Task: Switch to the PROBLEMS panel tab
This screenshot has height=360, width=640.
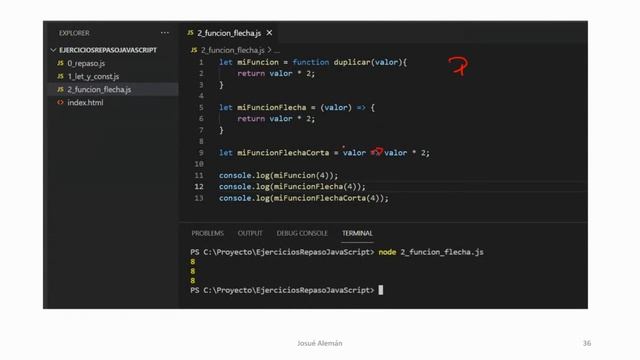Action: tap(207, 233)
